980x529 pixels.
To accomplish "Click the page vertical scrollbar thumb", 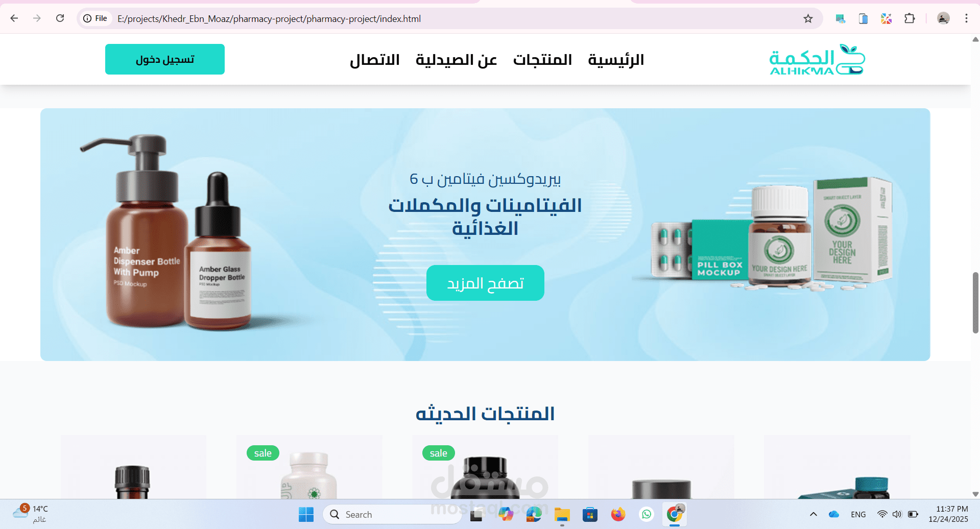I will pos(975,303).
